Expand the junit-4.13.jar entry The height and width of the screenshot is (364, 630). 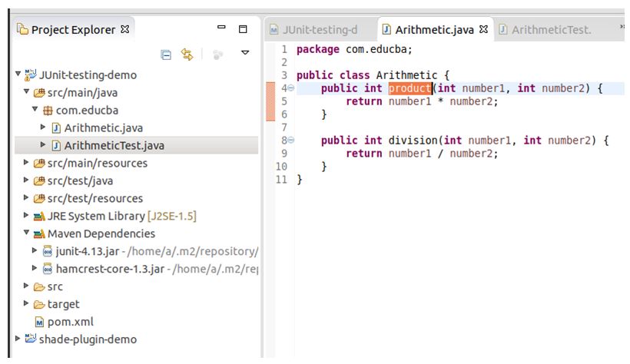pos(35,250)
